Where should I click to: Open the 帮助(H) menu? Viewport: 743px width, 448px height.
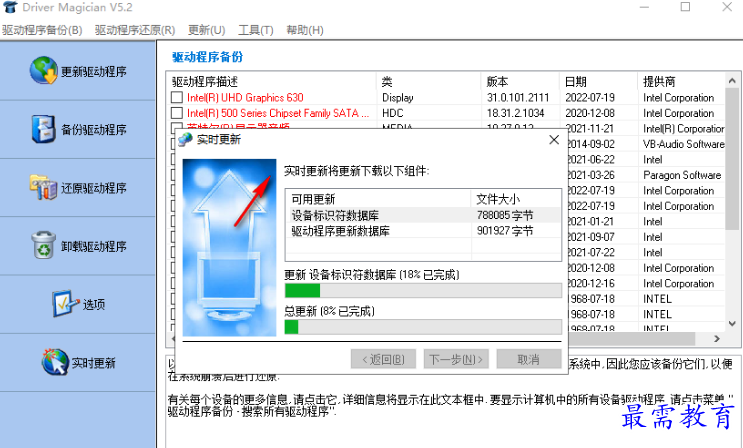[x=305, y=30]
